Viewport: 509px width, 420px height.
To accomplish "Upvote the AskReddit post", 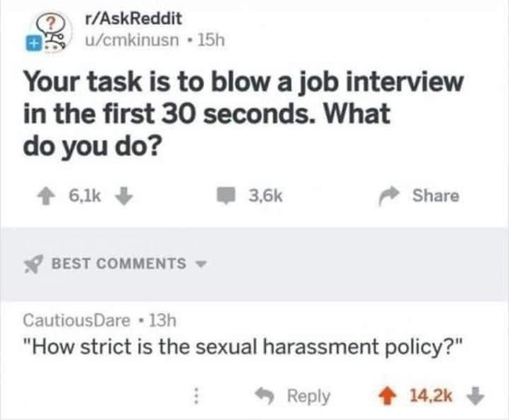I will click(46, 197).
